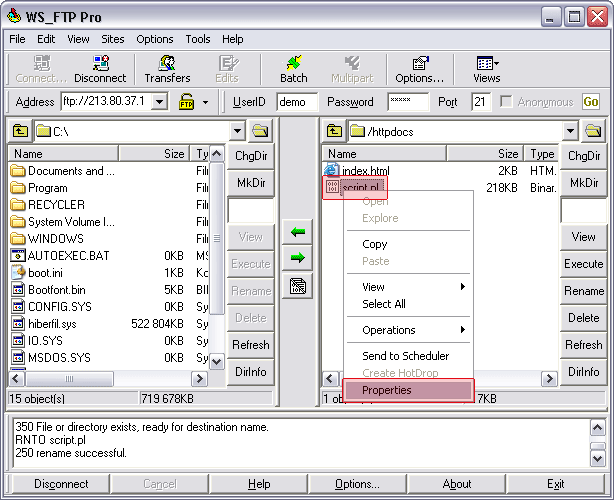Screen dimensions: 614x500
Task: Expand the Address dropdown list
Action: (160, 102)
